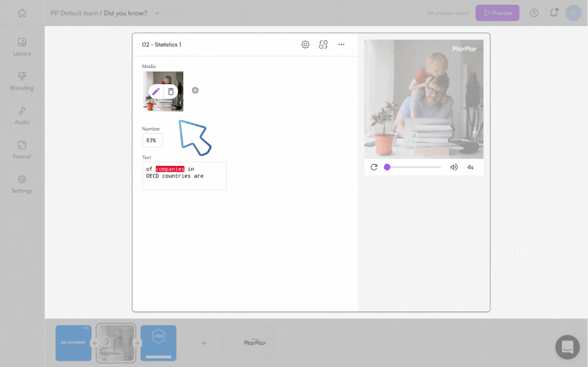
Task: Click the Preview button
Action: [497, 13]
